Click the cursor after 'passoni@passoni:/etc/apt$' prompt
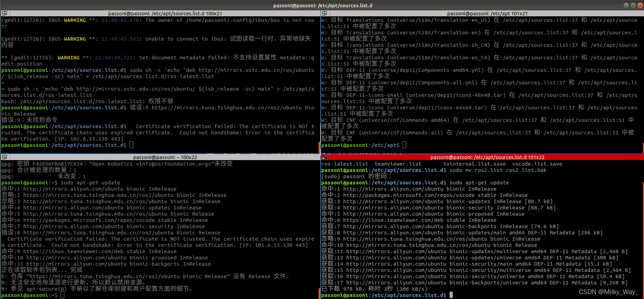 click(x=404, y=145)
